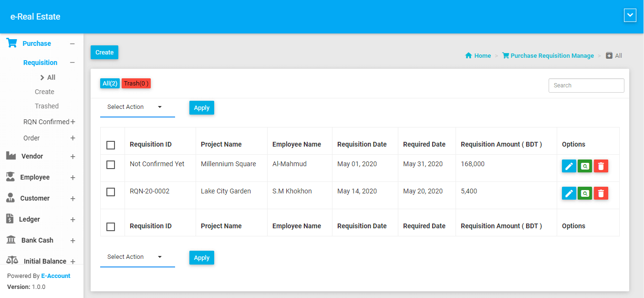Screen dimensions: 644x298
Task: Click the green view icon for Millennium Square
Action: (585, 166)
